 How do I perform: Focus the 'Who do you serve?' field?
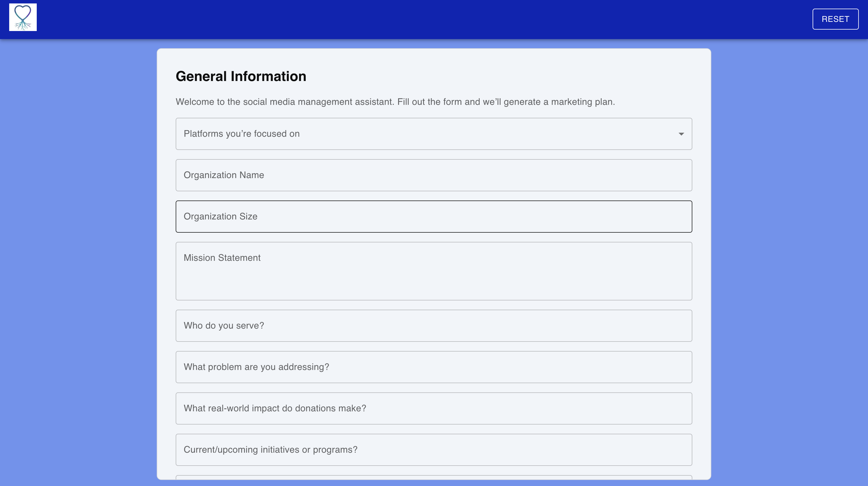(434, 326)
